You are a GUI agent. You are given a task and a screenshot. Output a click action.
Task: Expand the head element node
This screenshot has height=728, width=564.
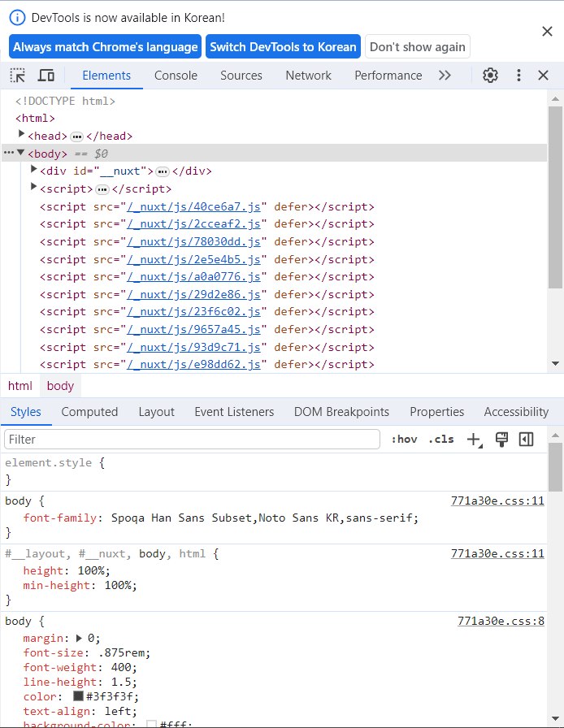[x=21, y=134]
